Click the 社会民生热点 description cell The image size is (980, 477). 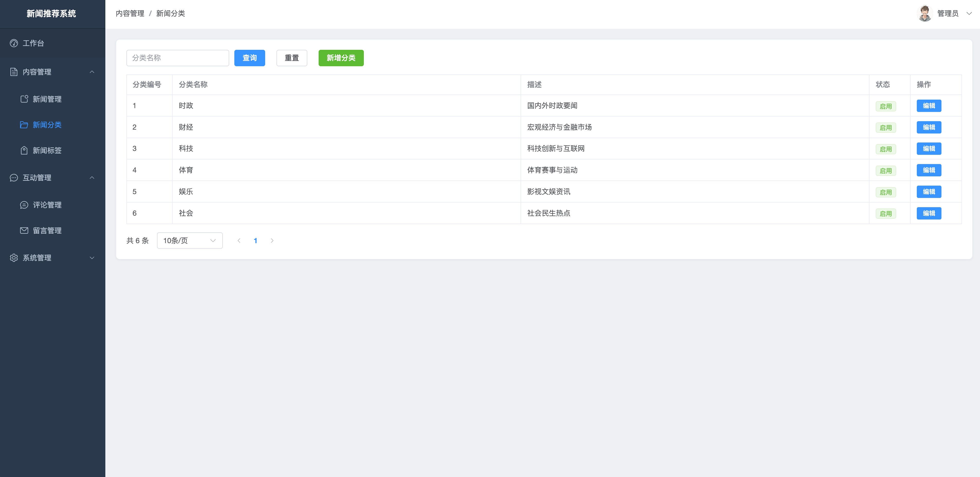[695, 213]
